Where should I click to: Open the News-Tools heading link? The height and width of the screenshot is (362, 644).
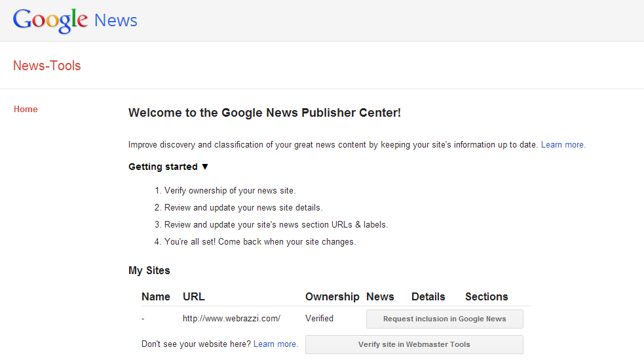click(x=47, y=66)
